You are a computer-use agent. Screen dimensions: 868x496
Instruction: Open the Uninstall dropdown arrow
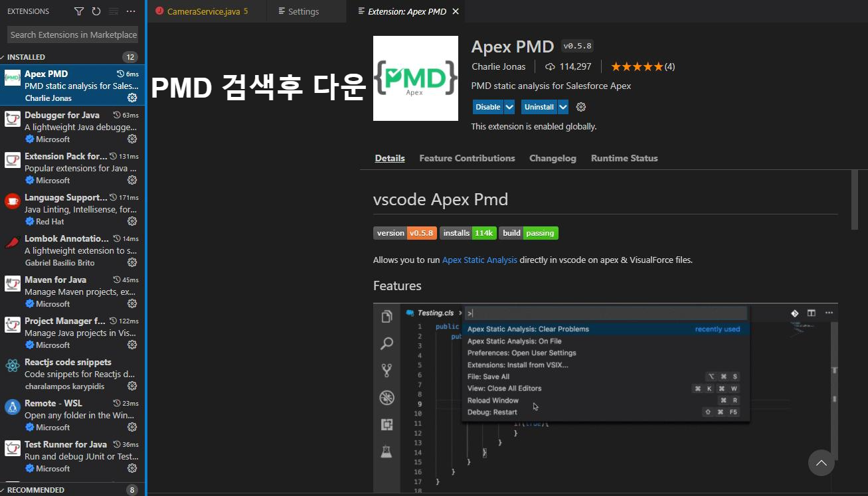click(x=563, y=107)
